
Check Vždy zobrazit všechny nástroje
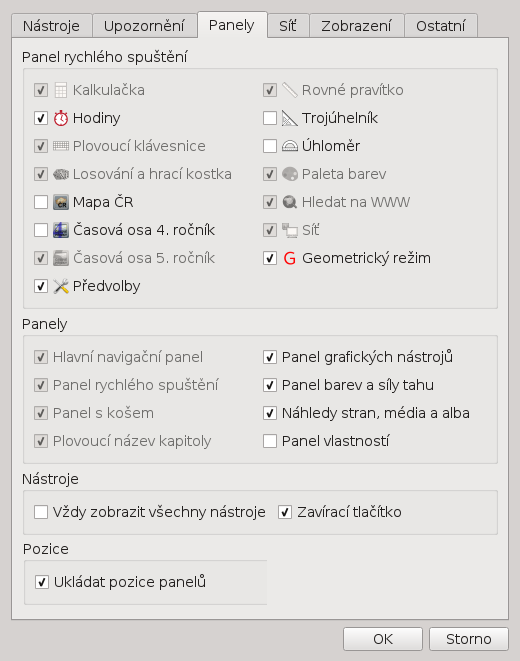click(x=41, y=512)
